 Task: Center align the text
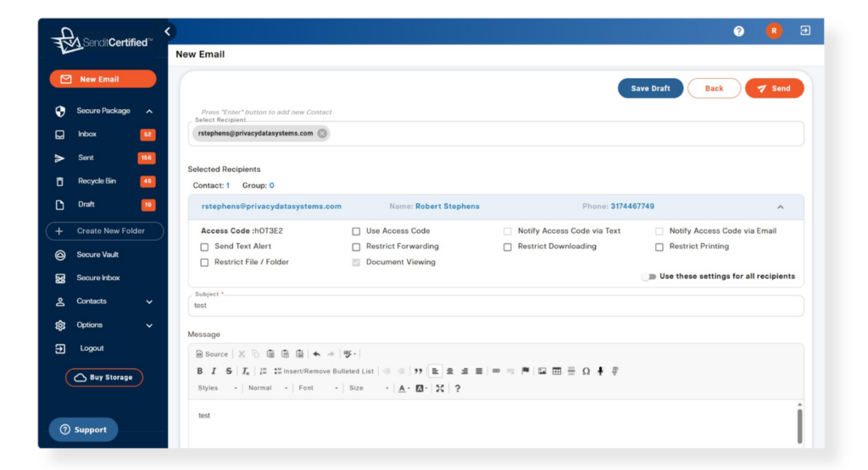coord(450,371)
